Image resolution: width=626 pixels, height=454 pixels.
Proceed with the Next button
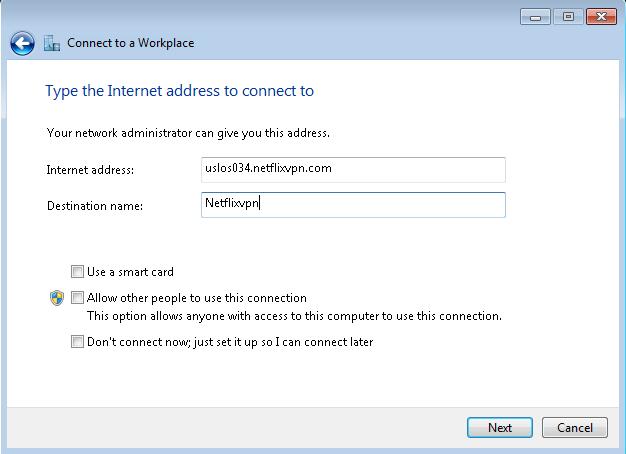coord(500,428)
